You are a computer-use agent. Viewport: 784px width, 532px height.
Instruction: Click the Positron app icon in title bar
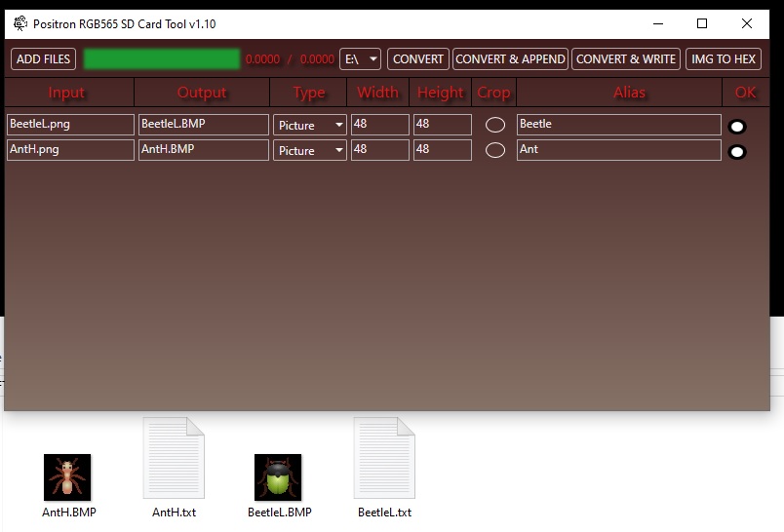(20, 23)
